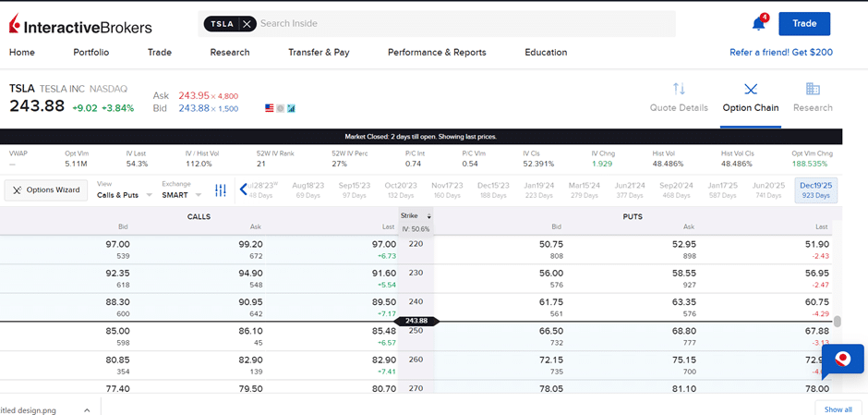Click the US flag icon beside the bid
868x415 pixels.
coord(270,108)
